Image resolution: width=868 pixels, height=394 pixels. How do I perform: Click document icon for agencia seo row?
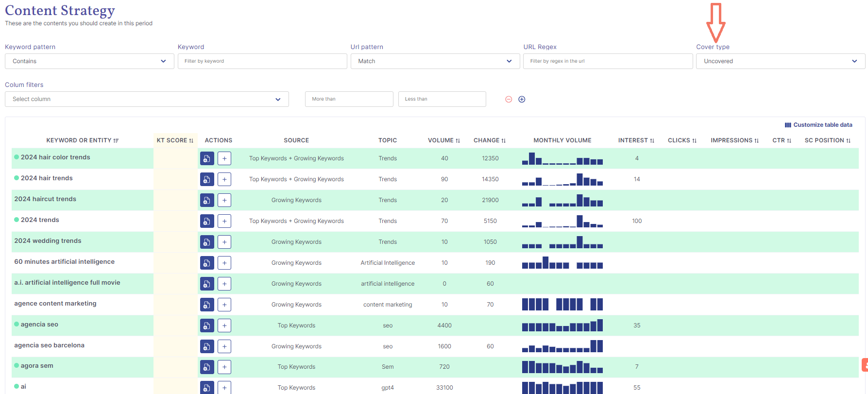[x=207, y=325]
